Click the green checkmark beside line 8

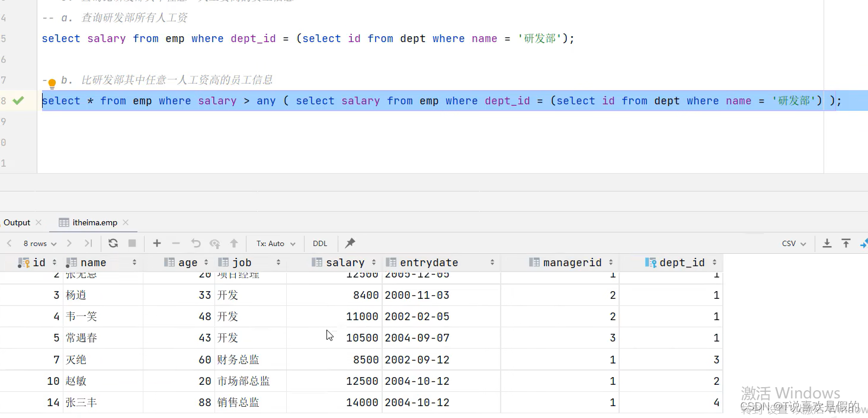[18, 100]
